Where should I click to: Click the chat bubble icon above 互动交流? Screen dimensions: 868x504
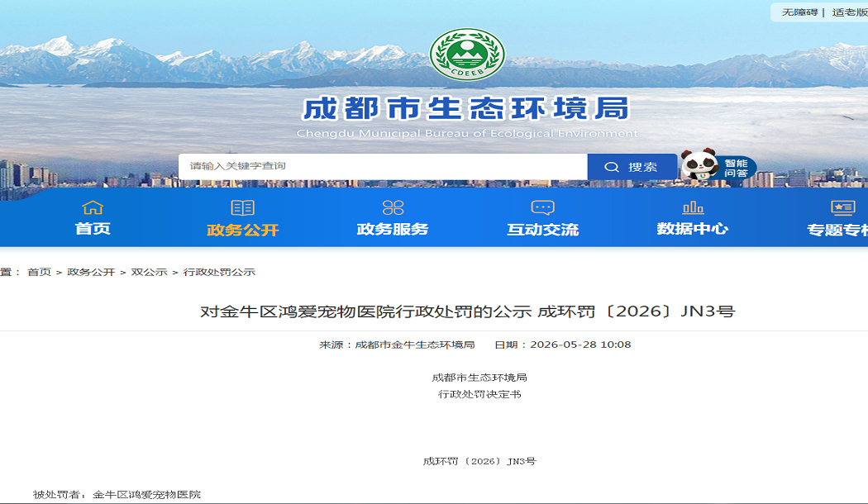tap(542, 207)
